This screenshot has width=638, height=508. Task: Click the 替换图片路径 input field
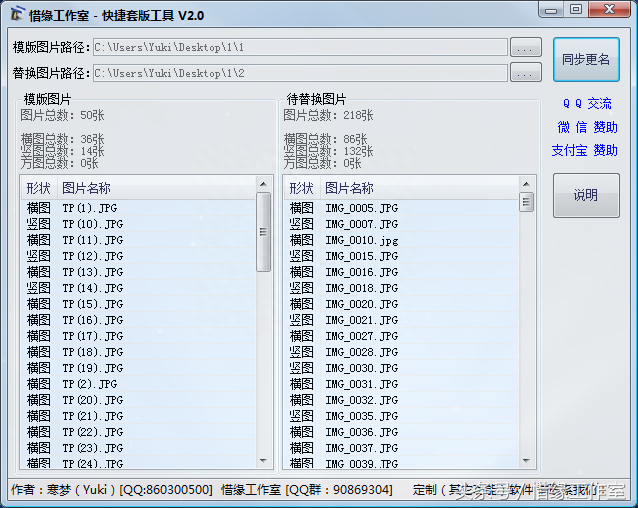pos(300,73)
